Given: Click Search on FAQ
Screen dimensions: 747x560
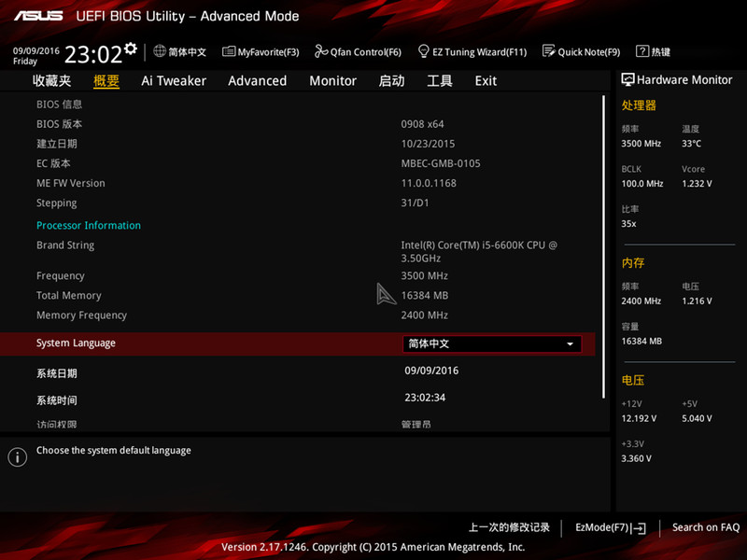Looking at the screenshot, I should pyautogui.click(x=706, y=527).
